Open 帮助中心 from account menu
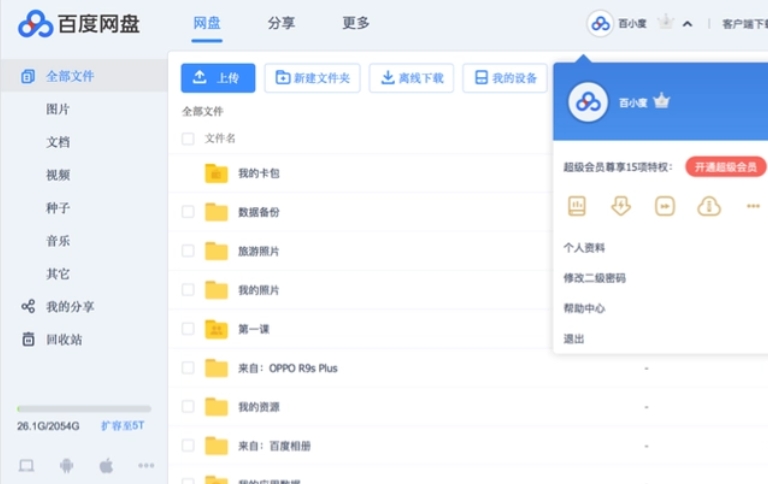Image resolution: width=768 pixels, height=484 pixels. tap(584, 308)
